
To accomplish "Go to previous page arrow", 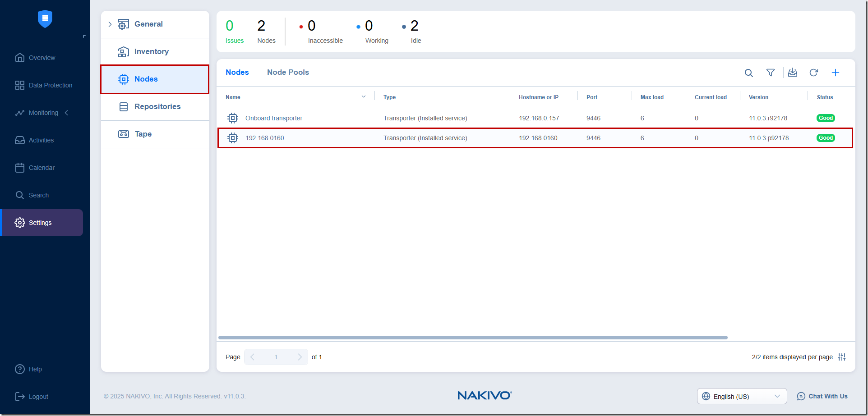I will [252, 357].
